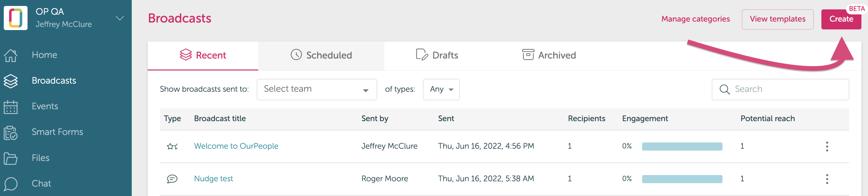The image size is (868, 196).
Task: Click sender Jeffrey McClure in Welcome row
Action: point(389,146)
